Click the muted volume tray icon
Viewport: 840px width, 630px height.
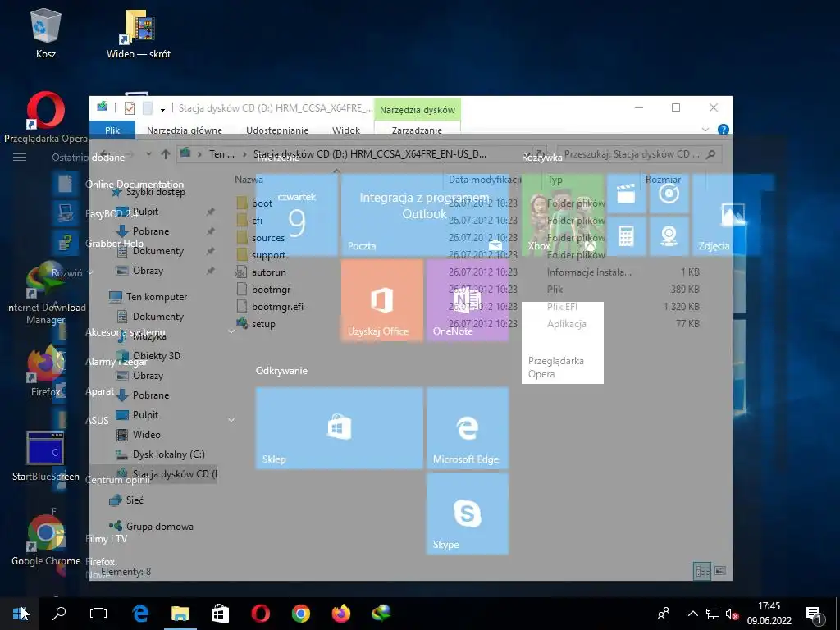pos(732,614)
